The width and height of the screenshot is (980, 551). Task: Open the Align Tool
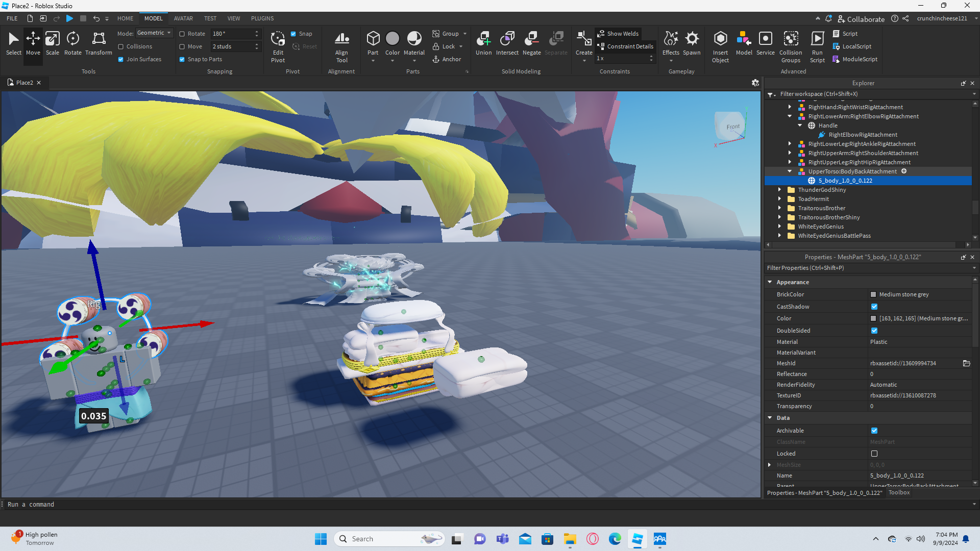tap(341, 46)
